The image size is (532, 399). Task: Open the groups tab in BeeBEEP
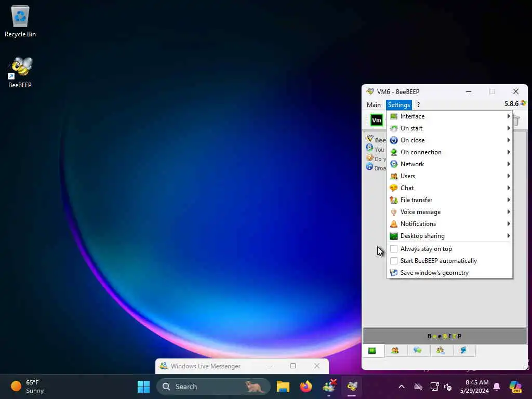click(441, 351)
